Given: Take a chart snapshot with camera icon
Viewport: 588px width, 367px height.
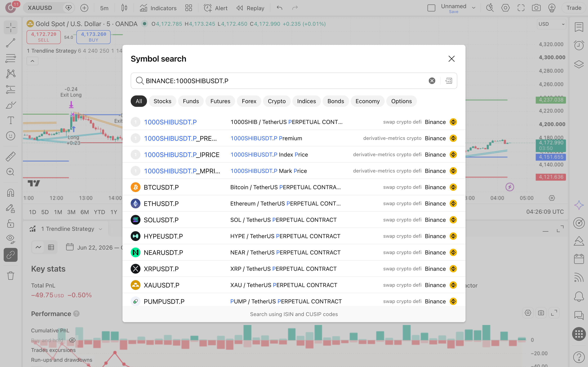Looking at the screenshot, I should (536, 8).
